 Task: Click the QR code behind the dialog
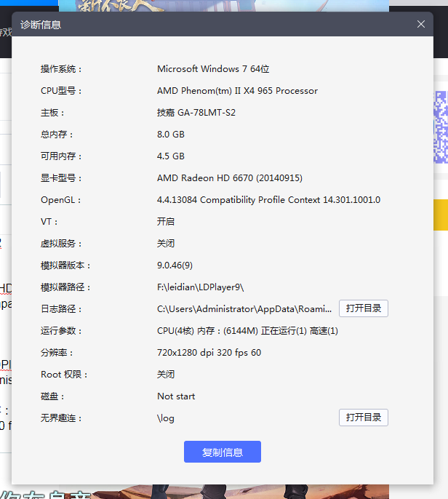tap(441, 127)
